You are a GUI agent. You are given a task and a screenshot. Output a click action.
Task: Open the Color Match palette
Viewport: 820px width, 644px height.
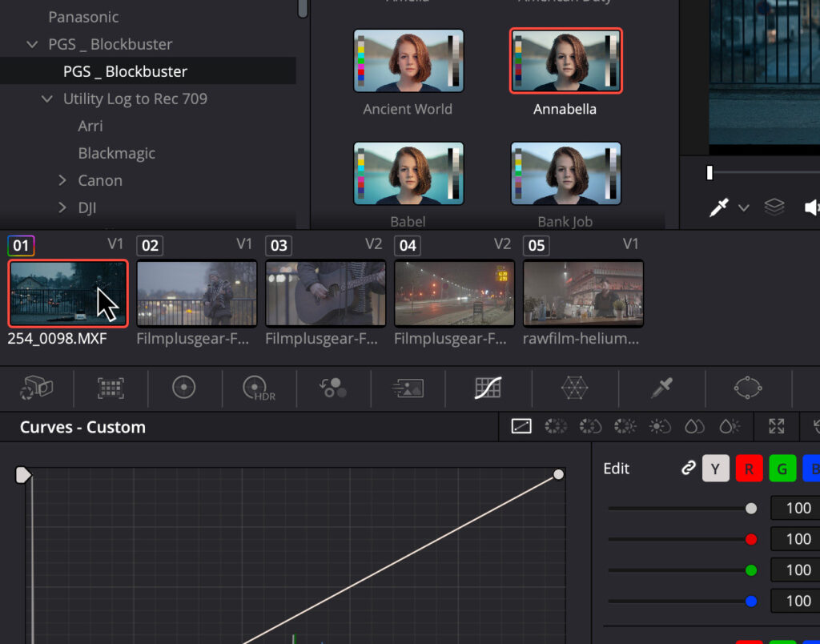(110, 388)
